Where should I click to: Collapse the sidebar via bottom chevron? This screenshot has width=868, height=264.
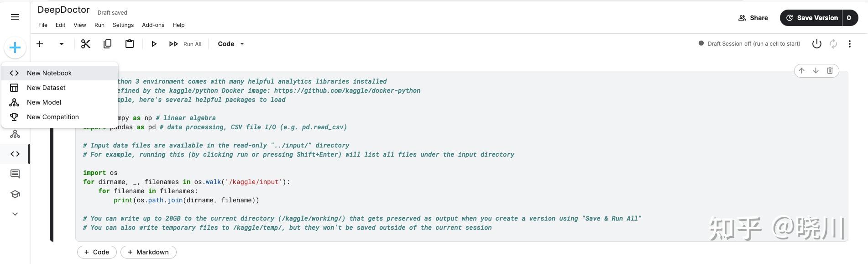(x=15, y=213)
